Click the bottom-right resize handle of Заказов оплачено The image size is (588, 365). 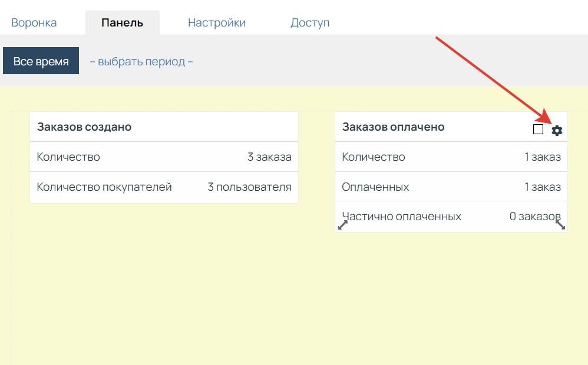click(x=560, y=225)
